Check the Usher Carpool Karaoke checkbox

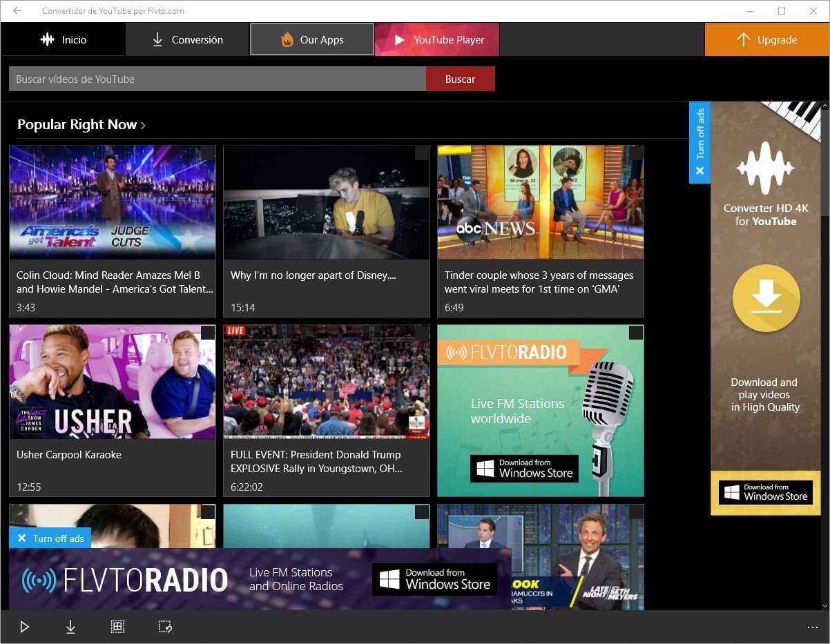click(x=208, y=333)
